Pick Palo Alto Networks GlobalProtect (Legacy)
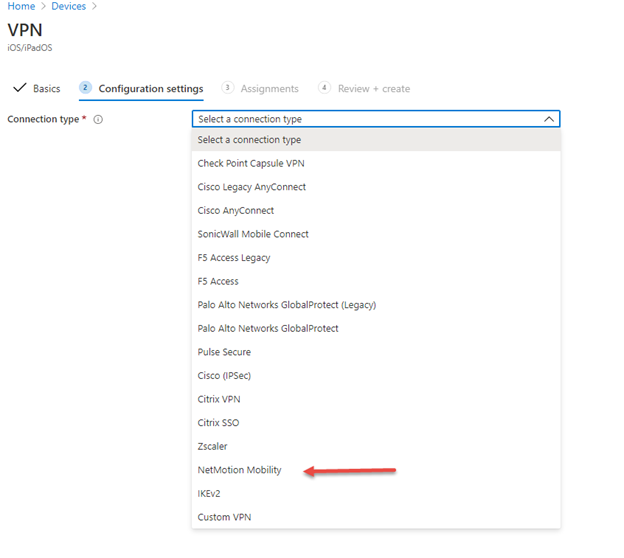 (287, 305)
